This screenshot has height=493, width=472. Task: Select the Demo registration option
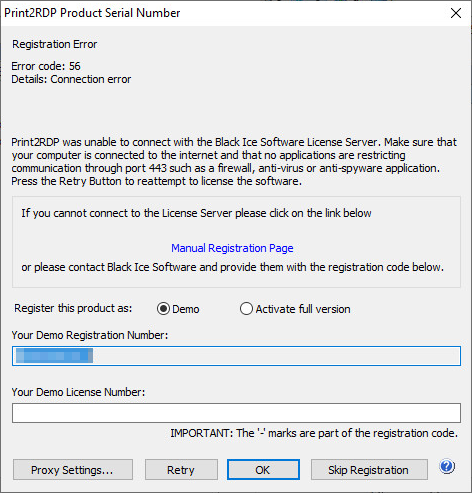point(163,309)
